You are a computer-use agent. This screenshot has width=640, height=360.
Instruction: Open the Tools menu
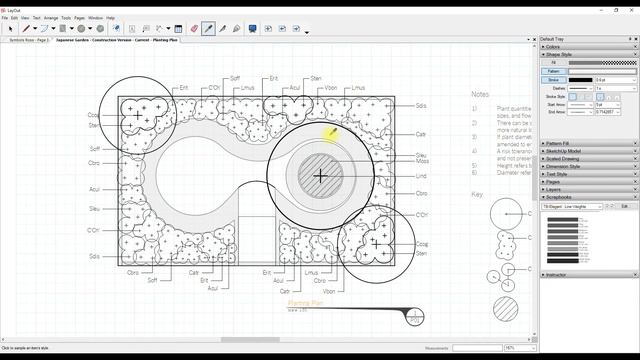coord(66,18)
